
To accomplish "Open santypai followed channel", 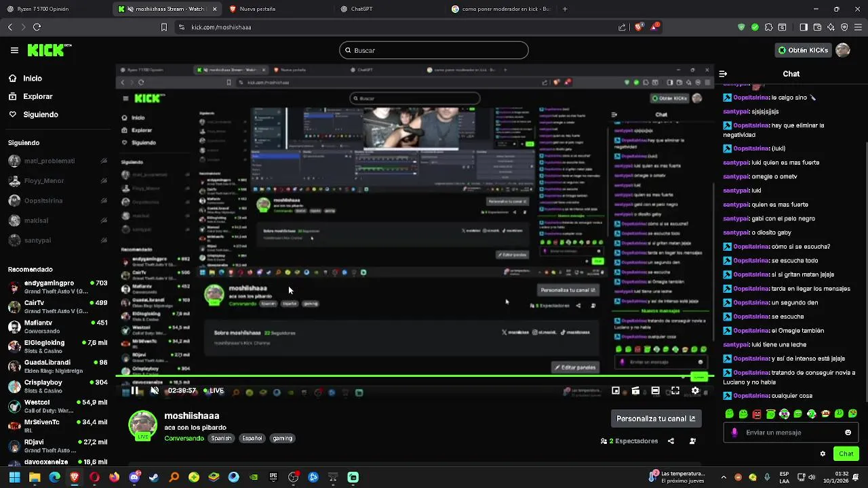I will 57,240.
